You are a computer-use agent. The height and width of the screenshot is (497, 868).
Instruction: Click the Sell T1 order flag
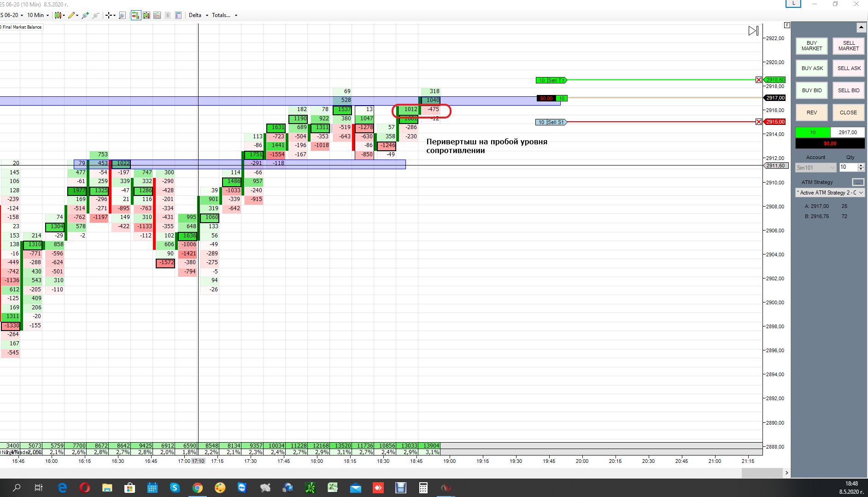point(551,80)
